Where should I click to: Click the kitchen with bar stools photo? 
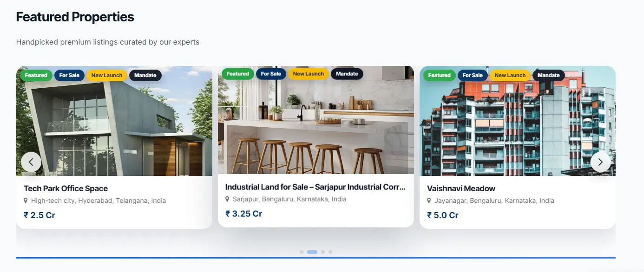pyautogui.click(x=316, y=120)
